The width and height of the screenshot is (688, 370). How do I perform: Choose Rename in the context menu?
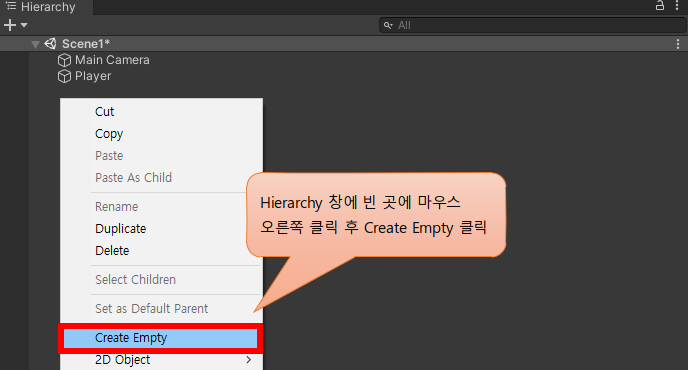(116, 206)
